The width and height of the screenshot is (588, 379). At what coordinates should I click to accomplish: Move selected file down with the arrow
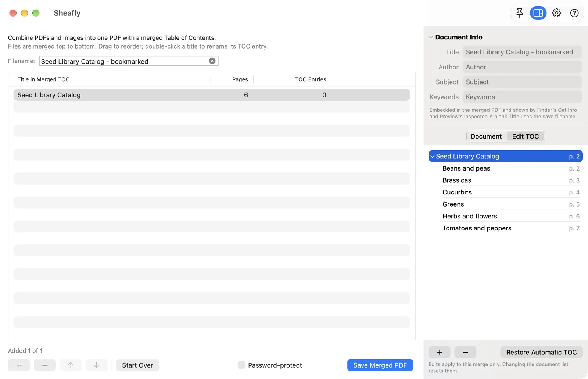click(96, 365)
